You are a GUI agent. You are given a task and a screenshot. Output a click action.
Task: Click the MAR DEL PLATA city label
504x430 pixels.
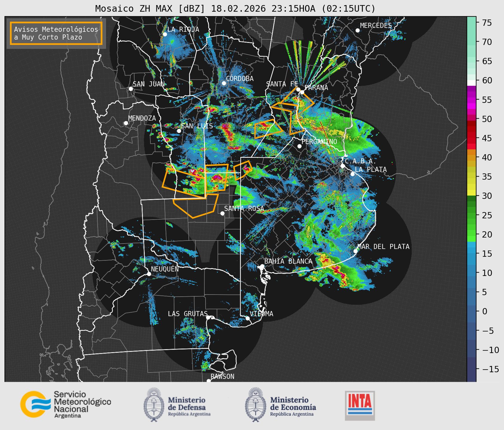(384, 247)
